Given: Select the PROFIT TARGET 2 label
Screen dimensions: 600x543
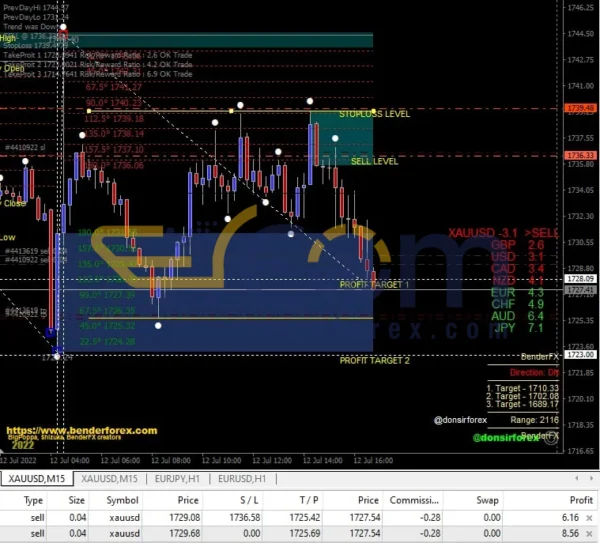Looking at the screenshot, I should [x=374, y=360].
